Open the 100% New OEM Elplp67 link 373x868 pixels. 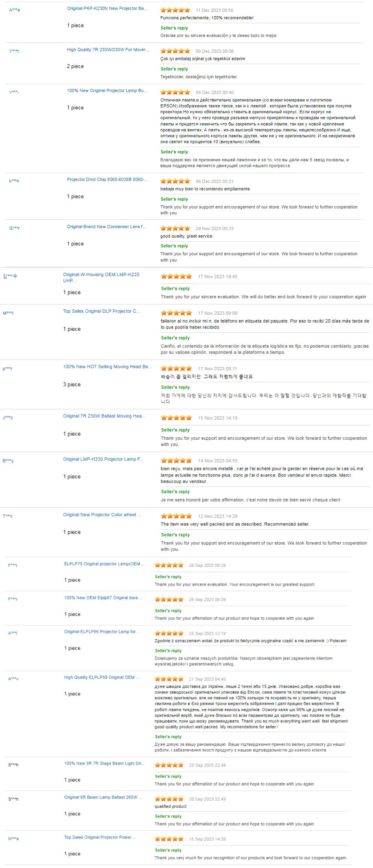103,597
